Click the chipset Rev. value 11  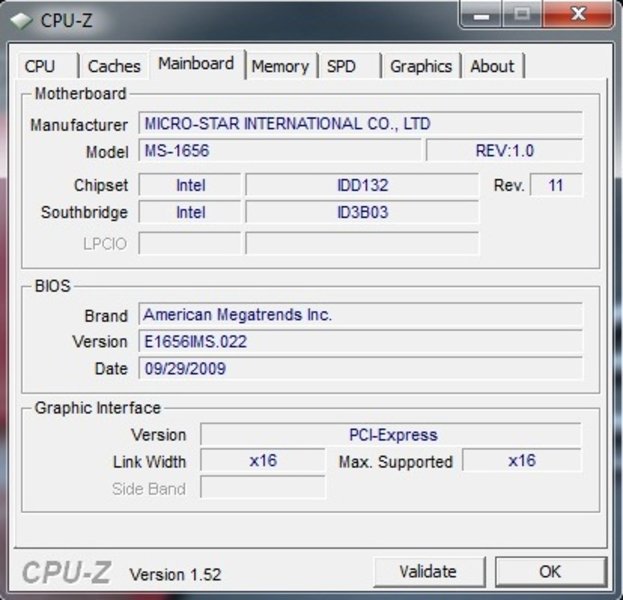tap(556, 185)
